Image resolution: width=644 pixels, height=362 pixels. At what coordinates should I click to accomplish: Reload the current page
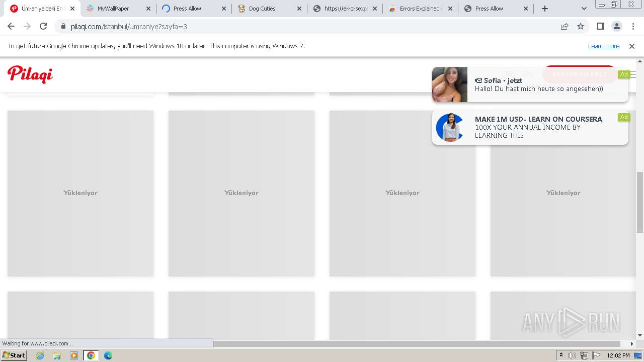click(43, 26)
